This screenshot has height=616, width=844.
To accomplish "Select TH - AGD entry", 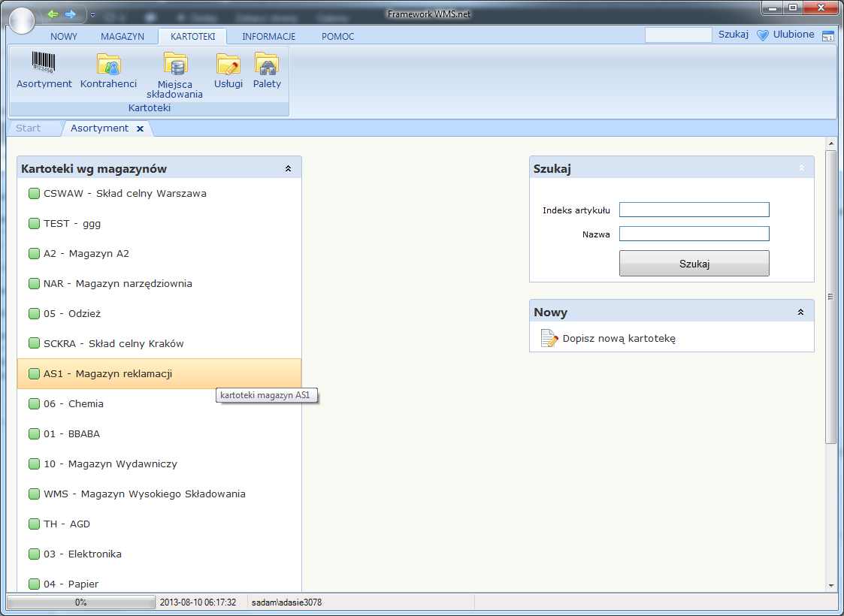I will point(159,524).
